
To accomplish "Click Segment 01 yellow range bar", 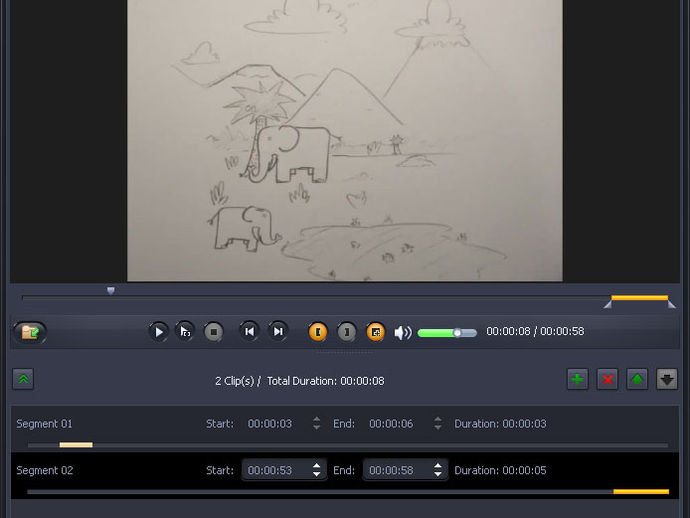I will (76, 445).
